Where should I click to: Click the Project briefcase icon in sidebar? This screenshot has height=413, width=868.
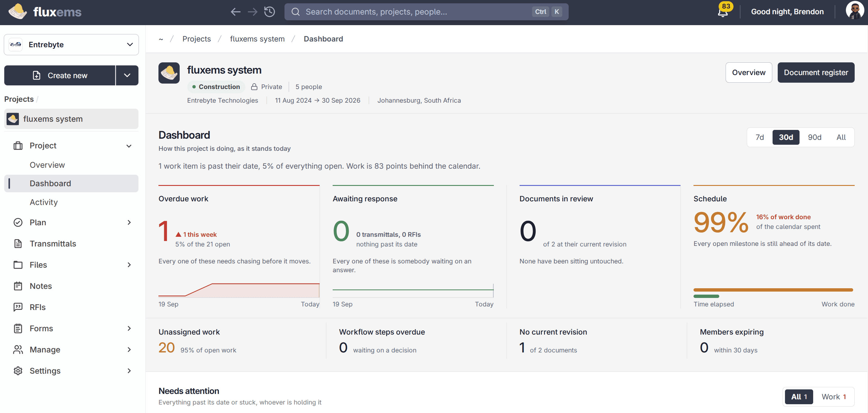(x=18, y=146)
